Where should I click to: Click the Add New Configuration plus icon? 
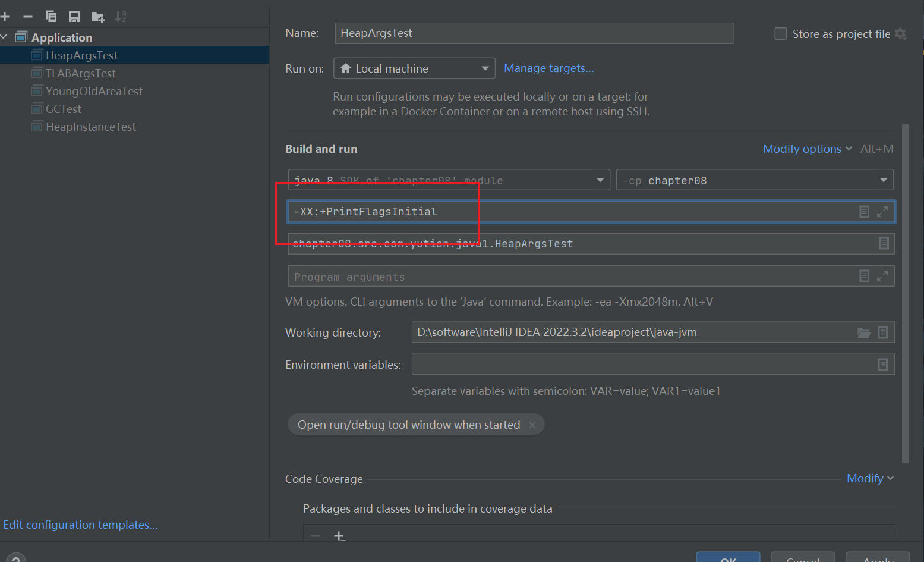tap(5, 17)
